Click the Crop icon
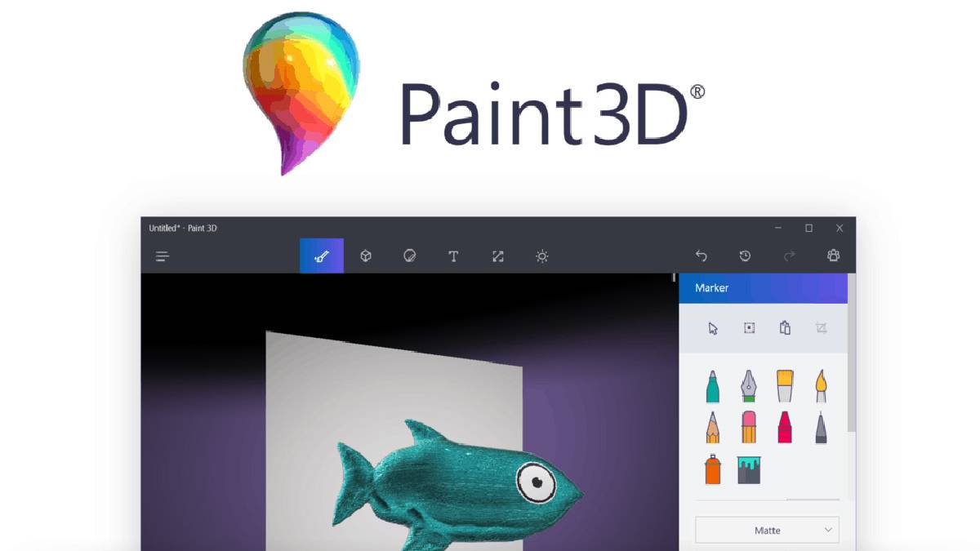980x551 pixels. [x=822, y=328]
